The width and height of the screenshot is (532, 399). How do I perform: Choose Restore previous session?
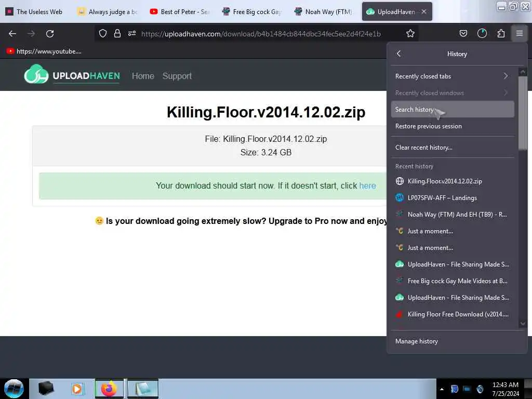pos(453,126)
